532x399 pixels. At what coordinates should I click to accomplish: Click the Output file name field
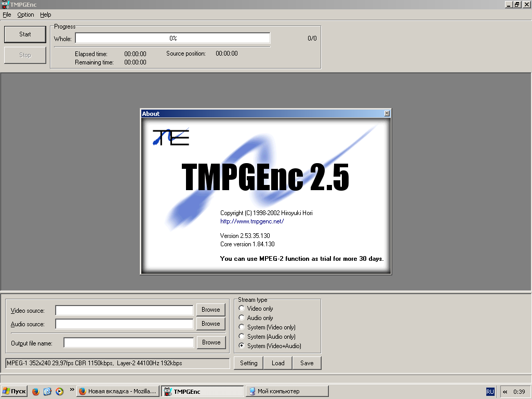coord(129,343)
